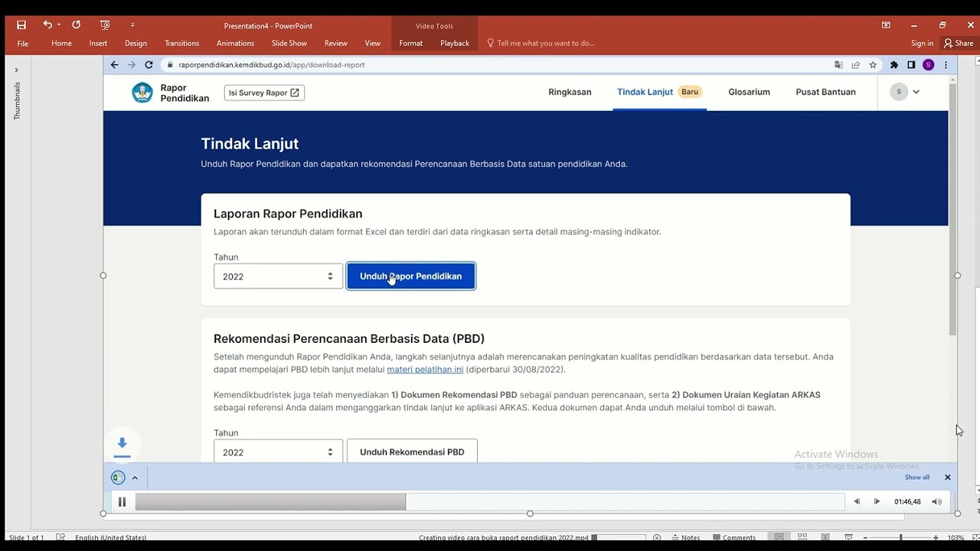
Task: Go to the Ringkasan navigation tab
Action: [570, 92]
